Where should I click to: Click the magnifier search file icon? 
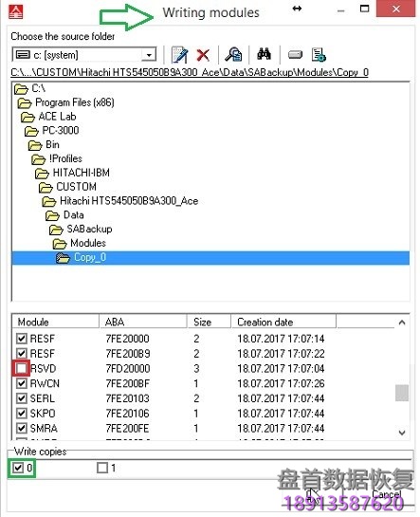tap(233, 54)
